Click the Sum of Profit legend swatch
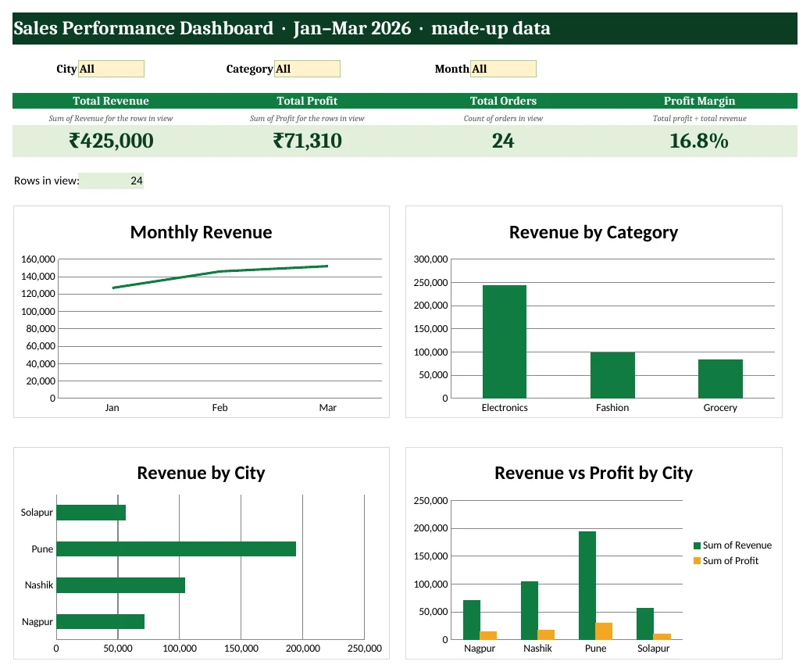Screen dimensions: 810x672 [697, 561]
